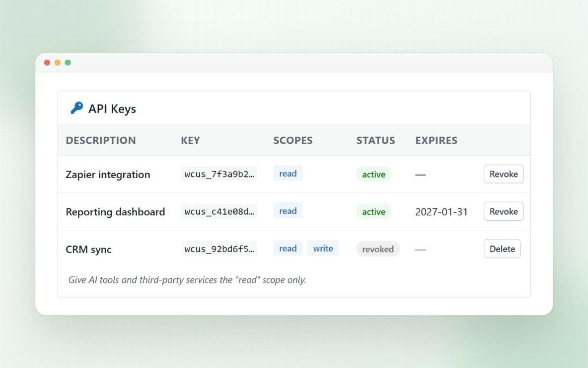Viewport: 588px width, 368px height.
Task: Click the EXPIRES column header
Action: [x=436, y=140]
